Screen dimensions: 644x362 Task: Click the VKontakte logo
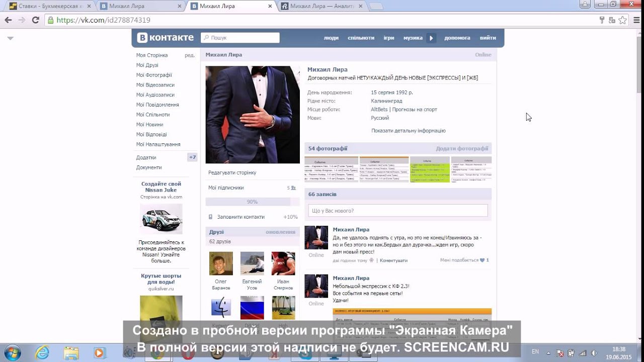[166, 38]
